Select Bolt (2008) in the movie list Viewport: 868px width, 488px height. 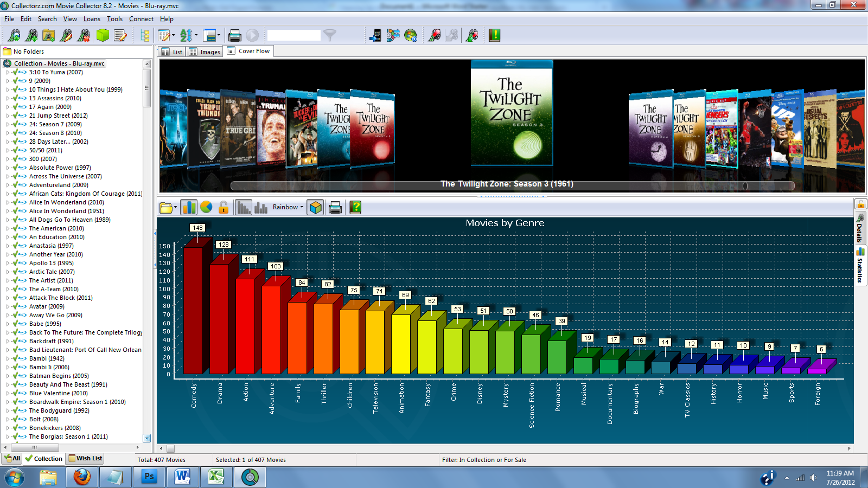pos(44,419)
